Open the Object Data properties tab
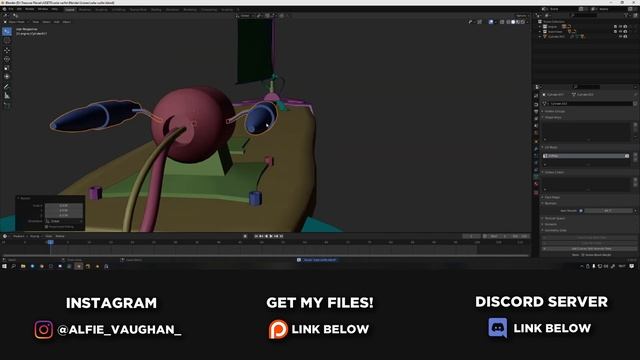Viewport: 640px width, 360px height. (536, 176)
